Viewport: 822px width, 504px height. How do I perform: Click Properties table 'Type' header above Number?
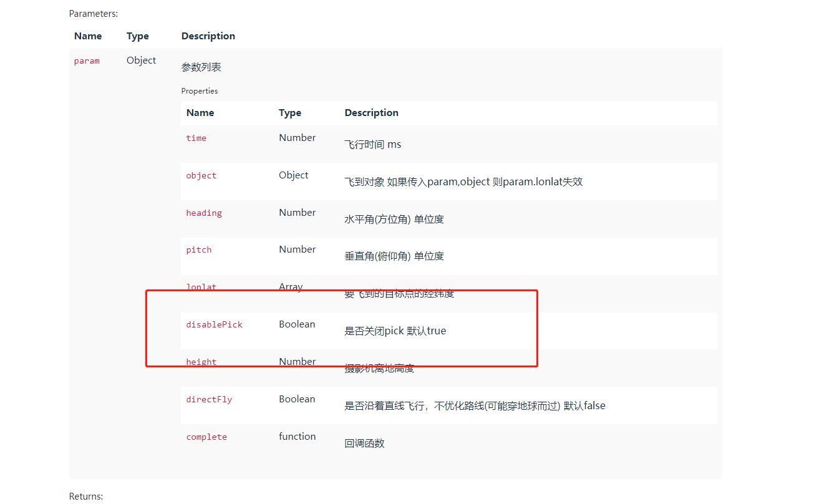(290, 112)
